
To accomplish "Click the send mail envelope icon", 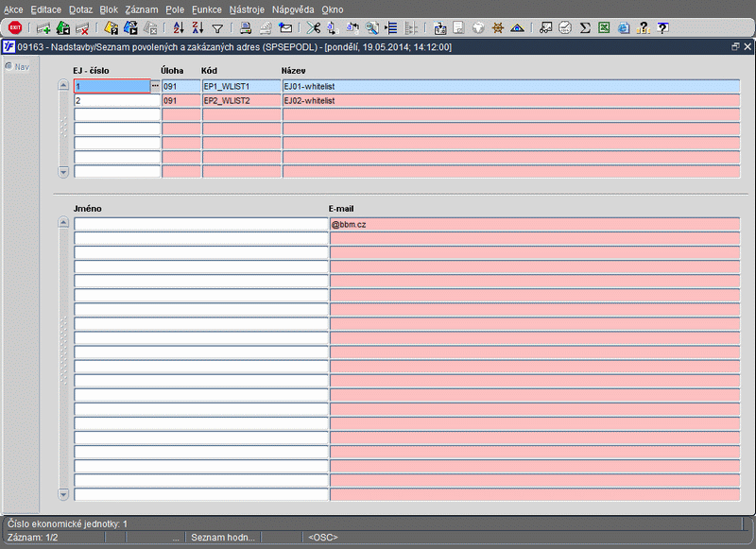I will coord(285,28).
